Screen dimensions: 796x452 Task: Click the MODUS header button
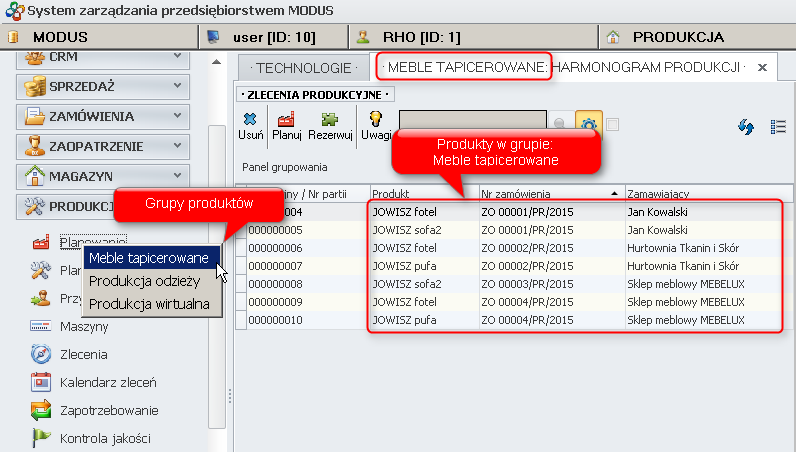point(99,37)
